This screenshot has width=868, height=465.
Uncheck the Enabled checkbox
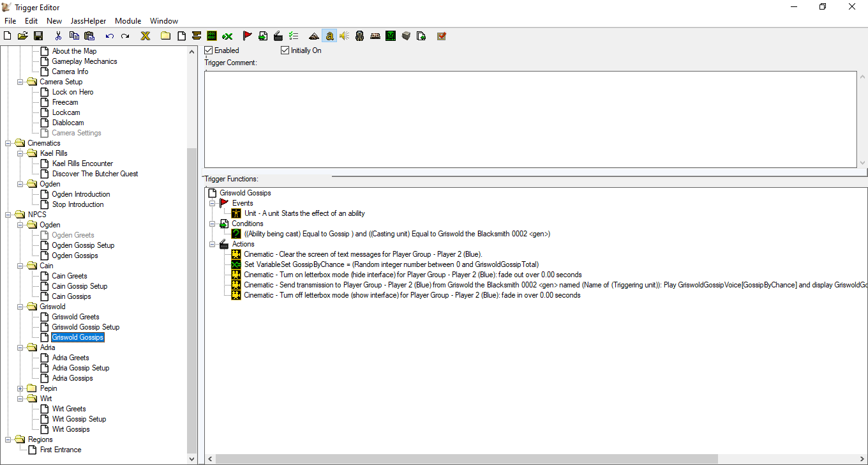(x=209, y=50)
